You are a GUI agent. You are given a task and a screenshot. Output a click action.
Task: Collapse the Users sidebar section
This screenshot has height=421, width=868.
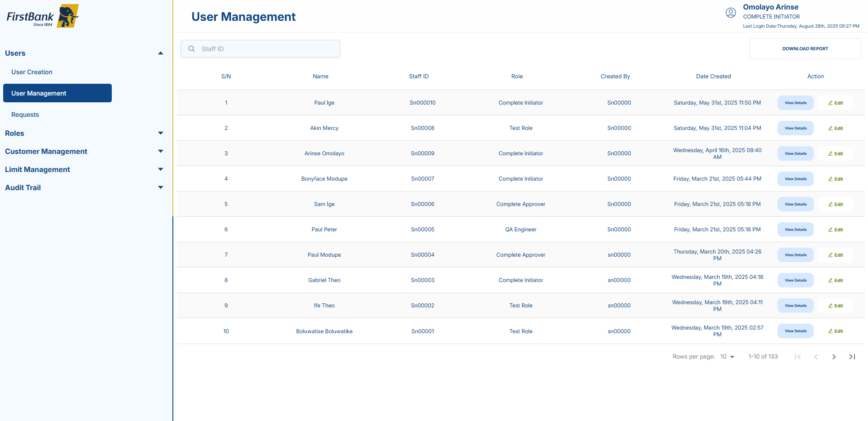[x=160, y=53]
